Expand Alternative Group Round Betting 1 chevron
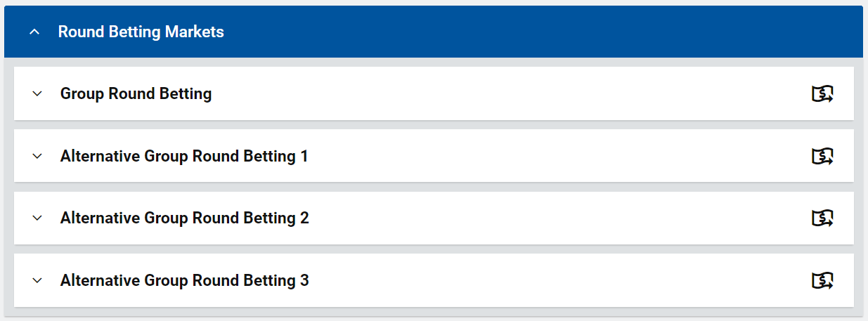The image size is (868, 321). tap(37, 156)
